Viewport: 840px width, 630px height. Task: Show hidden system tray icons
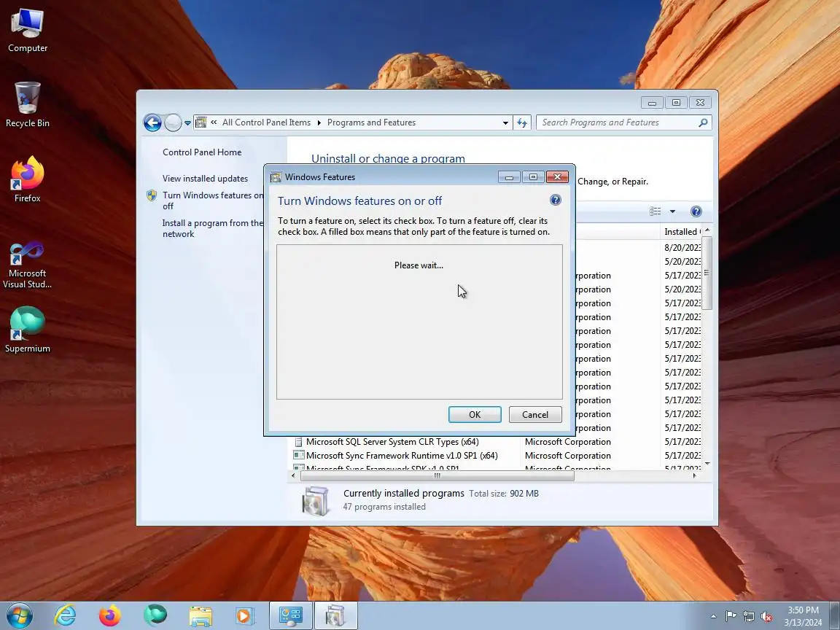713,616
